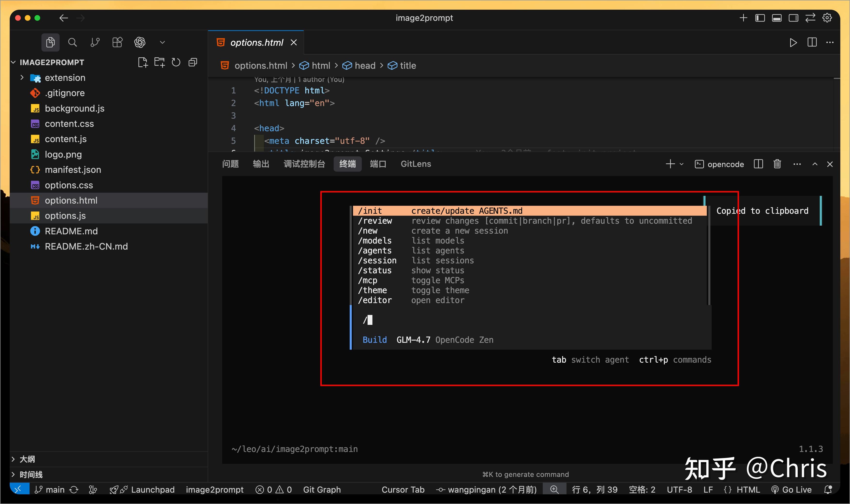850x504 pixels.
Task: Switch to the 端口 panel tab
Action: [378, 164]
